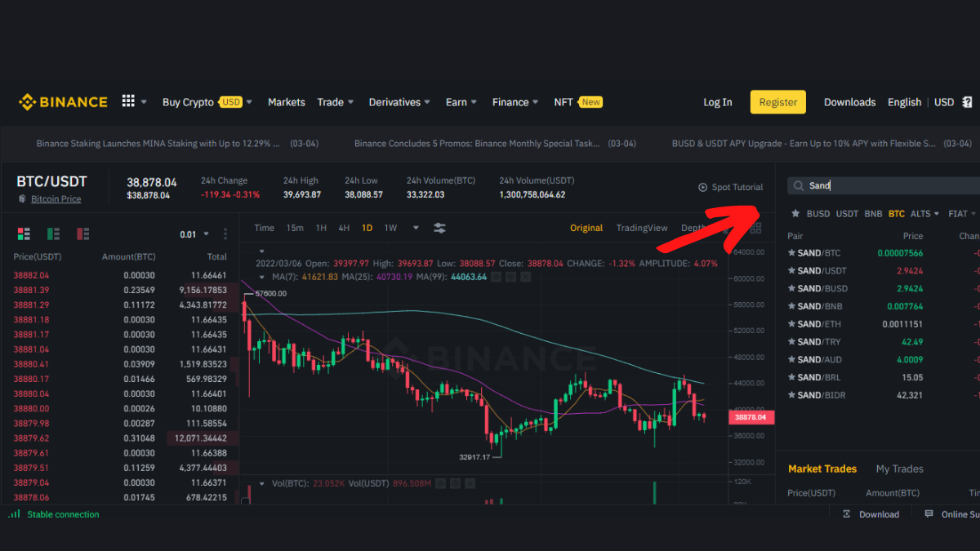
Task: Favorite the SAND/BUSD pair star
Action: pos(791,288)
